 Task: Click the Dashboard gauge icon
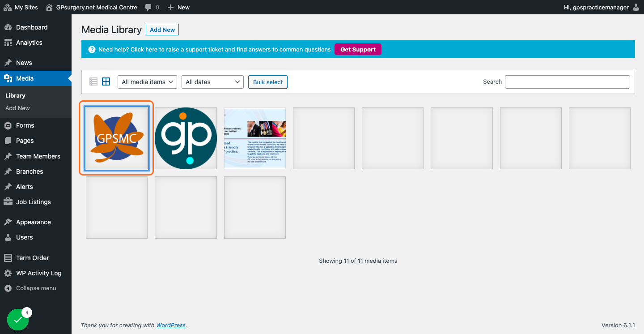pos(8,27)
